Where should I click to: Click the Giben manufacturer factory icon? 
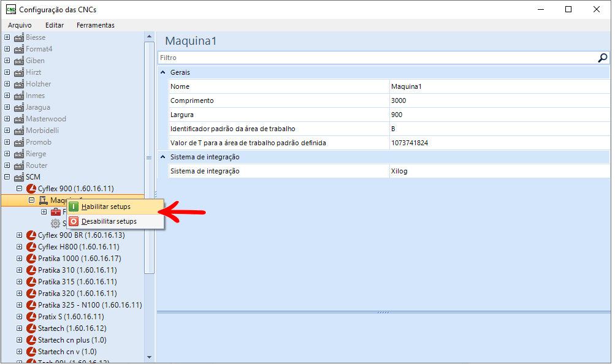point(19,61)
